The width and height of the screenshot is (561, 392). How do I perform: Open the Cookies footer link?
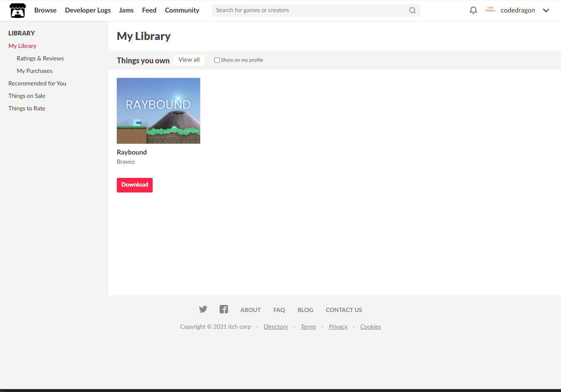[370, 327]
